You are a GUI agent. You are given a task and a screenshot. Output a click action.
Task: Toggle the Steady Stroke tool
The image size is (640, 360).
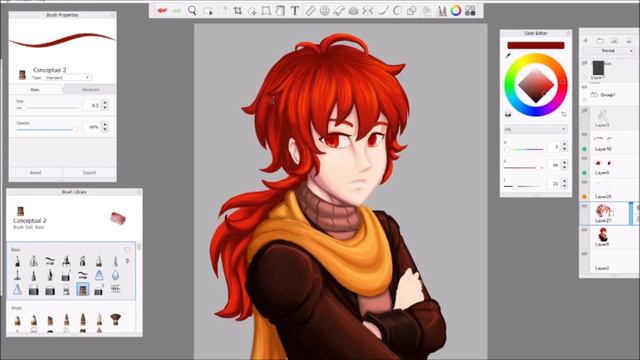pyautogui.click(x=383, y=11)
